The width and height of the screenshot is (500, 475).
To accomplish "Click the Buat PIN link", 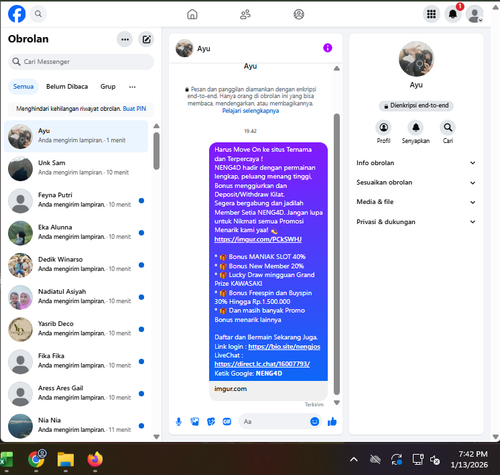I will [134, 109].
